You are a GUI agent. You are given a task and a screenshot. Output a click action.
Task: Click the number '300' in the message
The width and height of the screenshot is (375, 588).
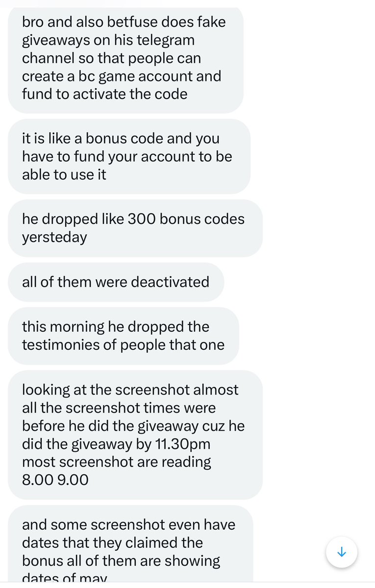(x=142, y=219)
